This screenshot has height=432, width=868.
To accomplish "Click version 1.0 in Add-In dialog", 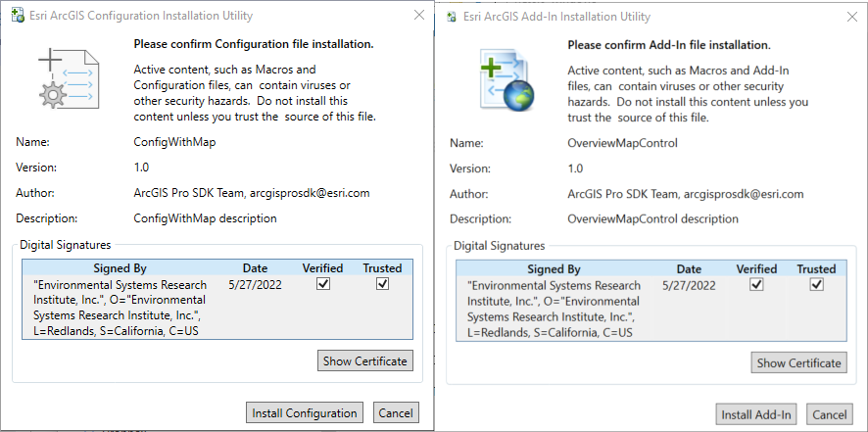I will [575, 168].
